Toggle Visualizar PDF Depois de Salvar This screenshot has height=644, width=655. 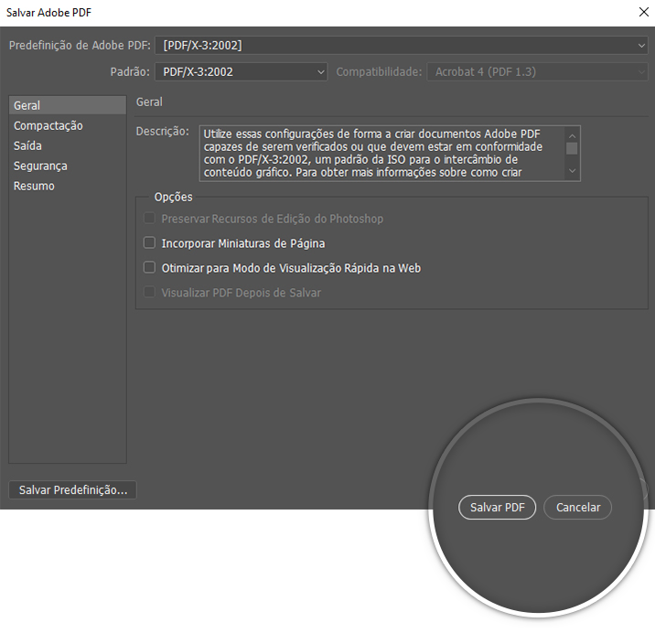[150, 293]
